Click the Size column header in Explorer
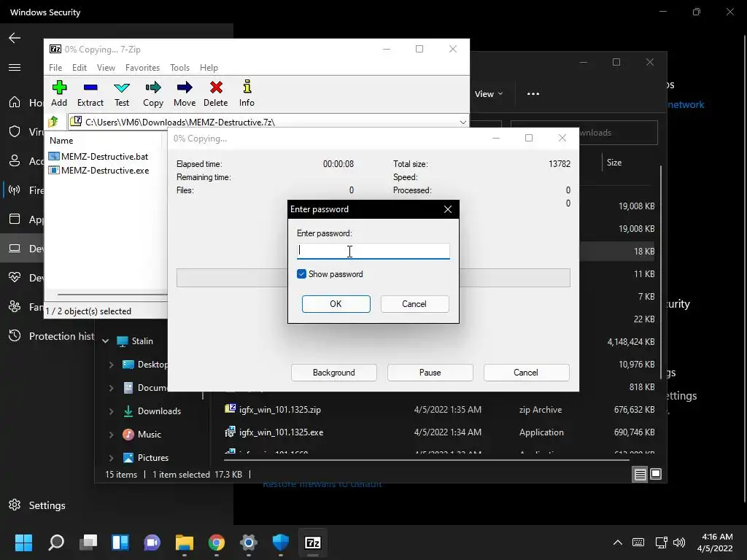The width and height of the screenshot is (747, 560). click(x=614, y=163)
